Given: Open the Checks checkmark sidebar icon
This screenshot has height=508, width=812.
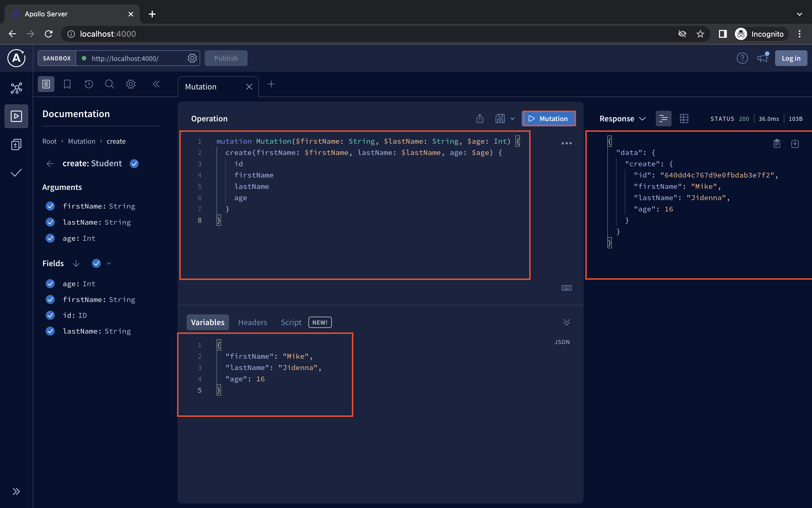Looking at the screenshot, I should point(16,173).
